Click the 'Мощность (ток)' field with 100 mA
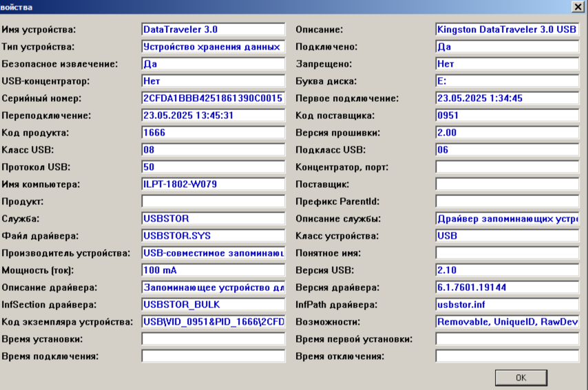Image resolution: width=588 pixels, height=390 pixels. coord(213,270)
